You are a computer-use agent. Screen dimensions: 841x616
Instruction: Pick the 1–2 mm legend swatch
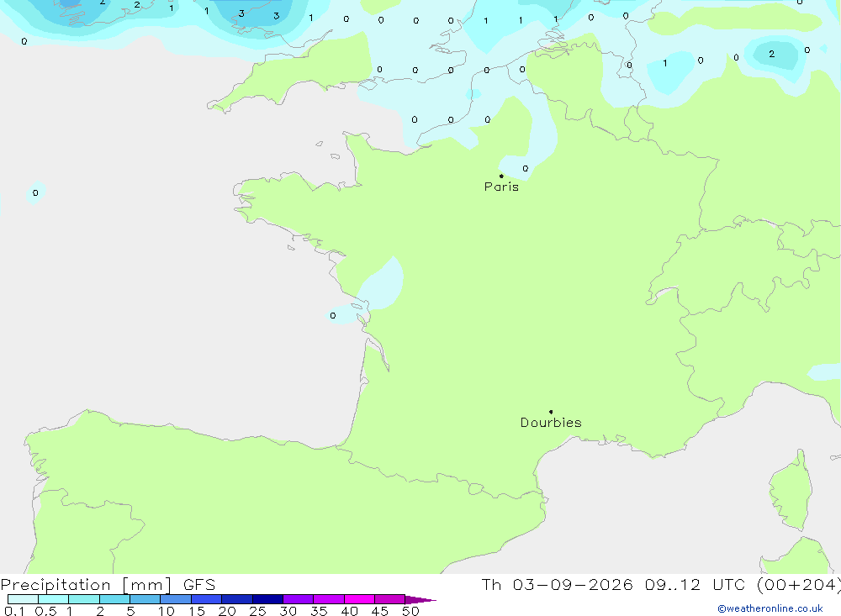[x=84, y=599]
